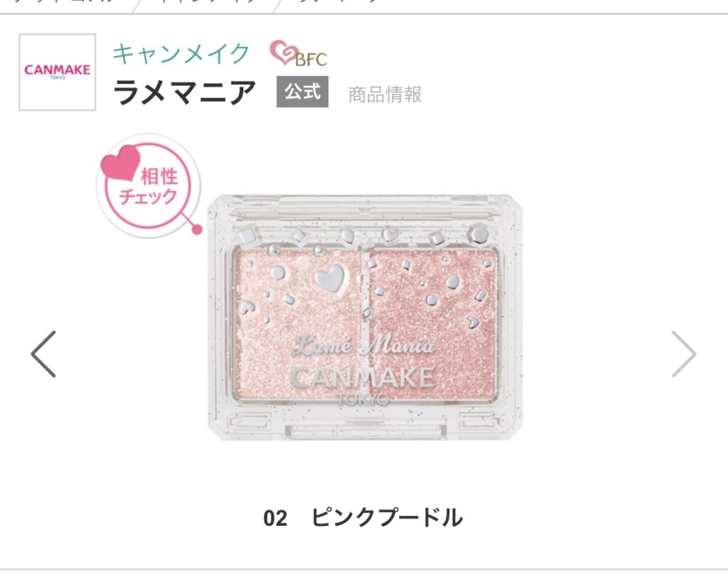Click the Lamé Mania script on palette

(x=363, y=345)
